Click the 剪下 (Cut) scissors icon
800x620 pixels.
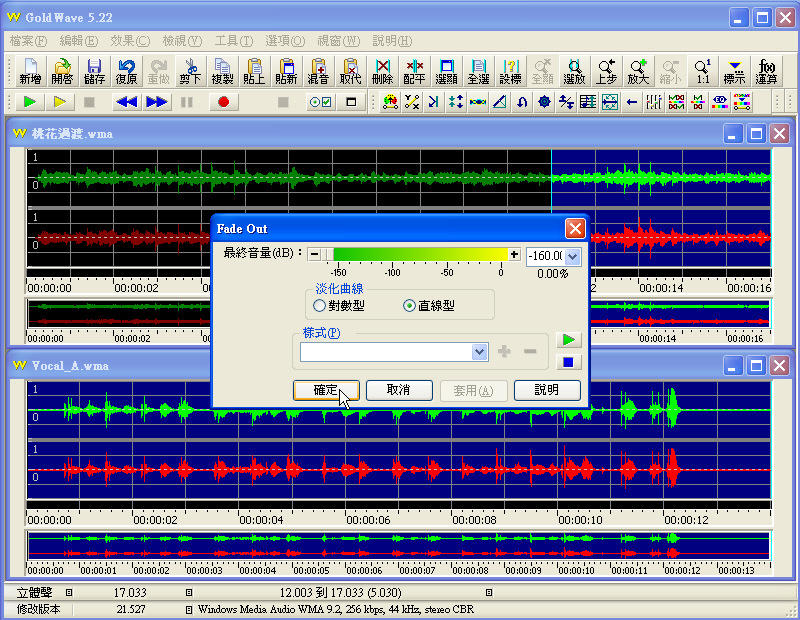coord(190,71)
